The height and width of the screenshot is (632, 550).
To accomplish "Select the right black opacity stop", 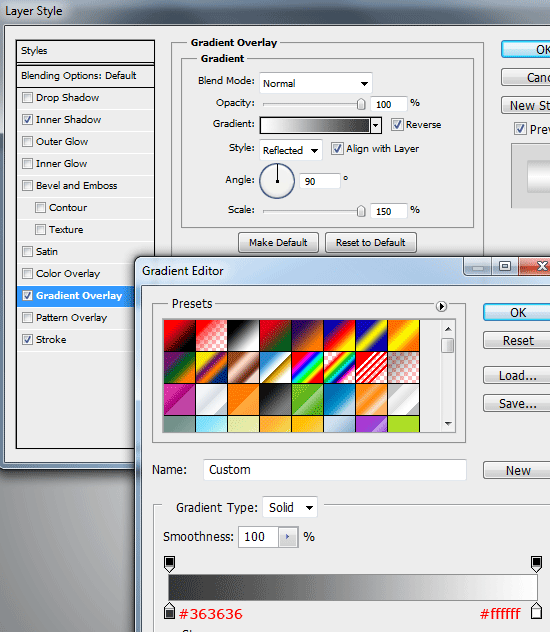I will (x=536, y=563).
